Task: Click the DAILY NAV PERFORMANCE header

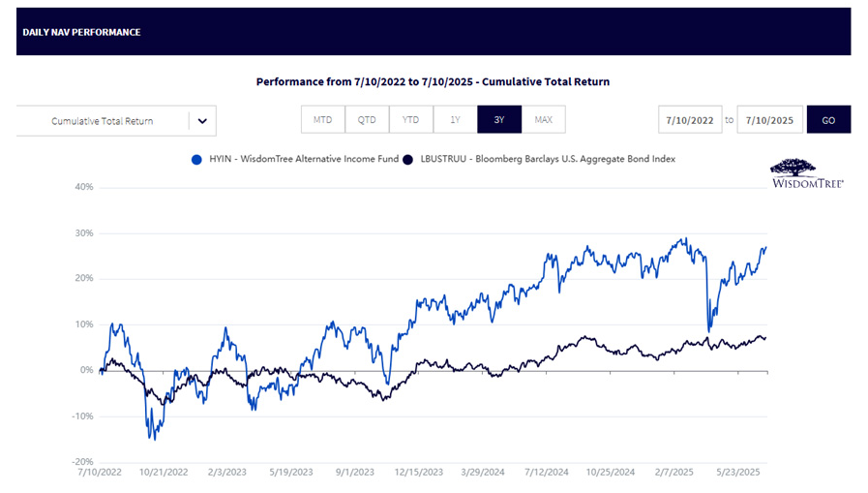Action: [81, 32]
